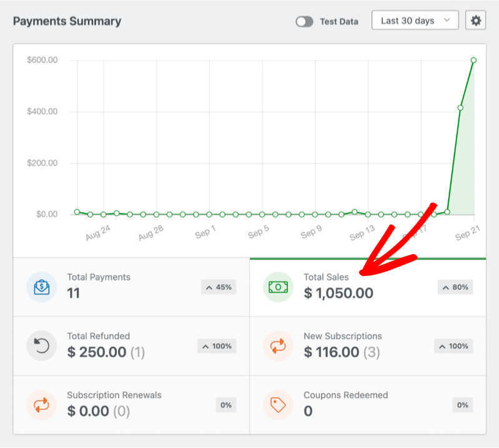The width and height of the screenshot is (499, 448).
Task: Click the $0.00 y-axis label
Action: pyautogui.click(x=47, y=214)
